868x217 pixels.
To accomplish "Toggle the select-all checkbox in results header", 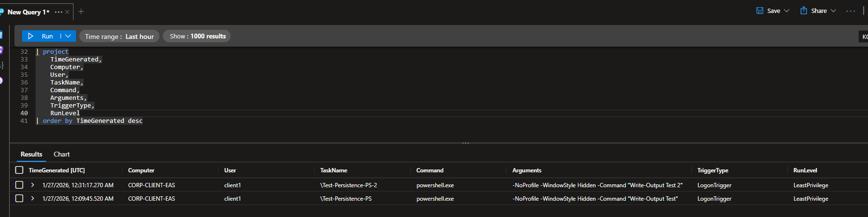I will pyautogui.click(x=19, y=170).
